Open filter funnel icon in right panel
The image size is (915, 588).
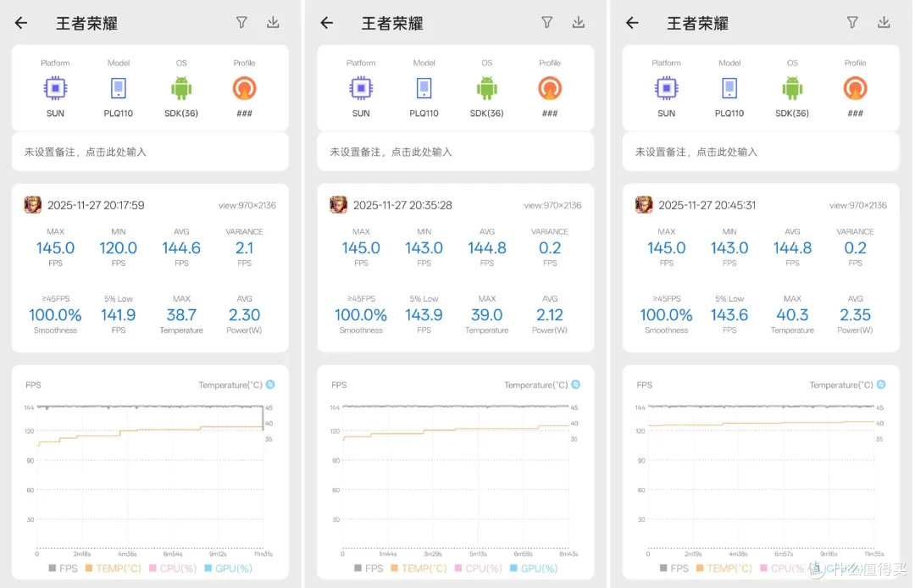point(852,22)
